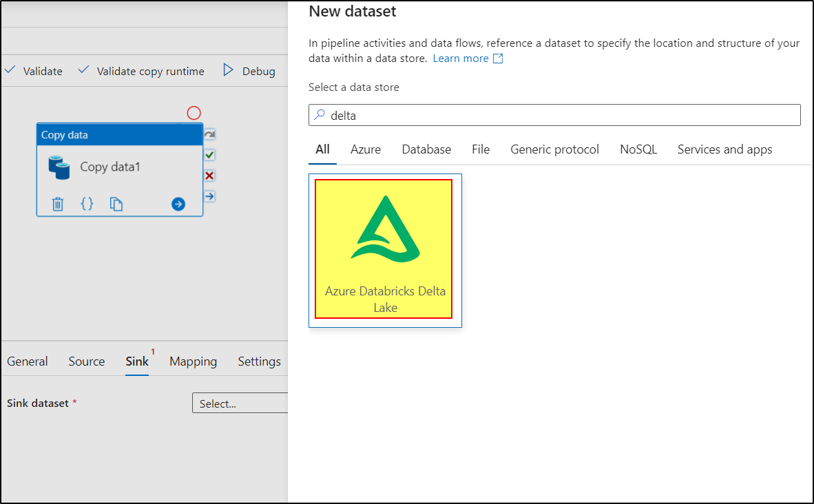Focus the data store search field
The height and width of the screenshot is (504, 814).
tap(554, 115)
